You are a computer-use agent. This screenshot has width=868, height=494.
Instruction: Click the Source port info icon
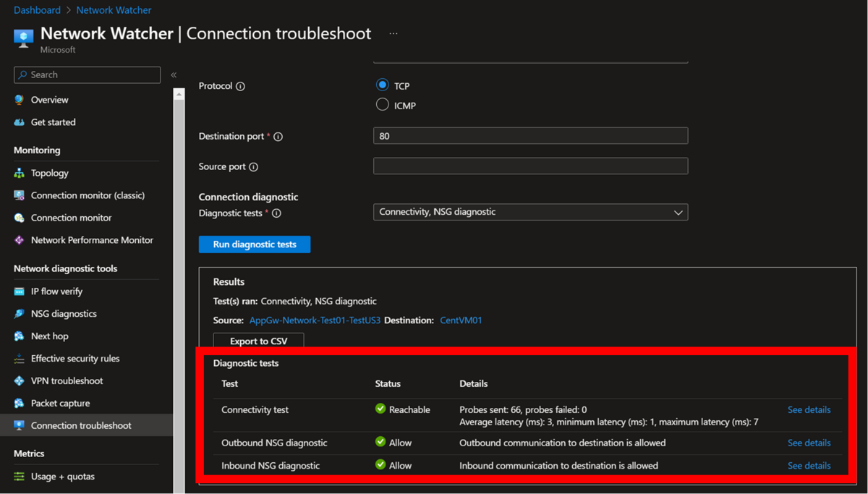(x=253, y=167)
